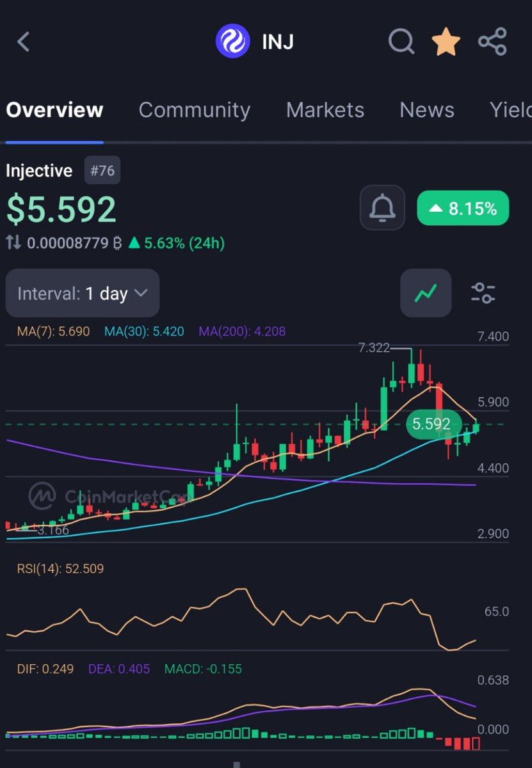Viewport: 532px width, 768px height.
Task: Share the INJ page
Action: click(x=492, y=42)
